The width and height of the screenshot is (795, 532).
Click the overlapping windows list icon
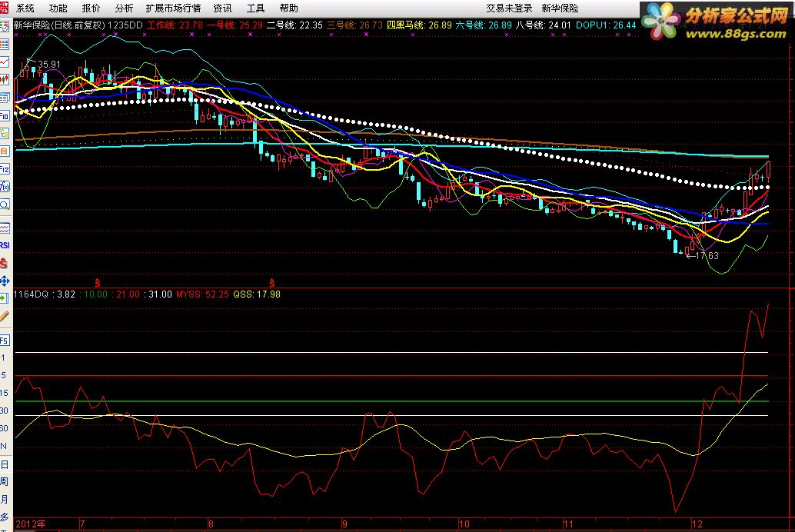click(x=5, y=98)
